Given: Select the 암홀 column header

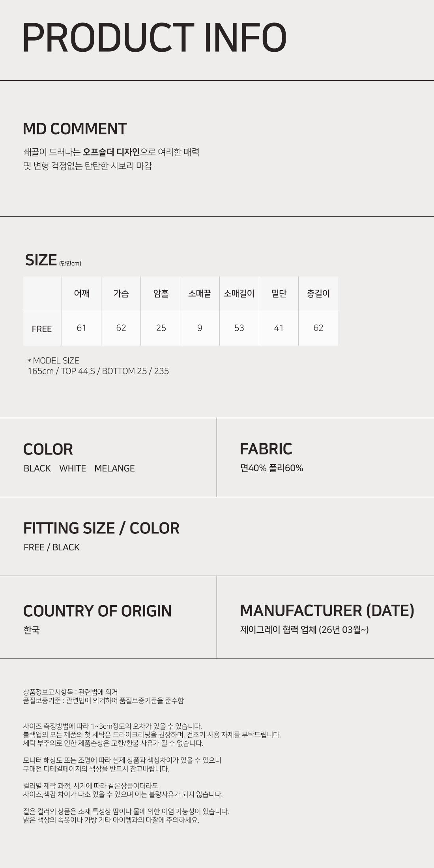Looking at the screenshot, I should coord(161,294).
